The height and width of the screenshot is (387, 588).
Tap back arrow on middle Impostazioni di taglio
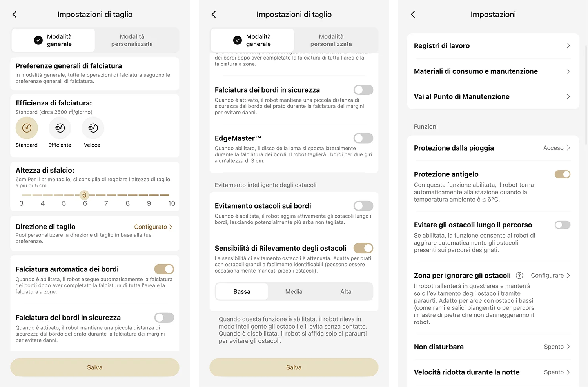(x=214, y=15)
